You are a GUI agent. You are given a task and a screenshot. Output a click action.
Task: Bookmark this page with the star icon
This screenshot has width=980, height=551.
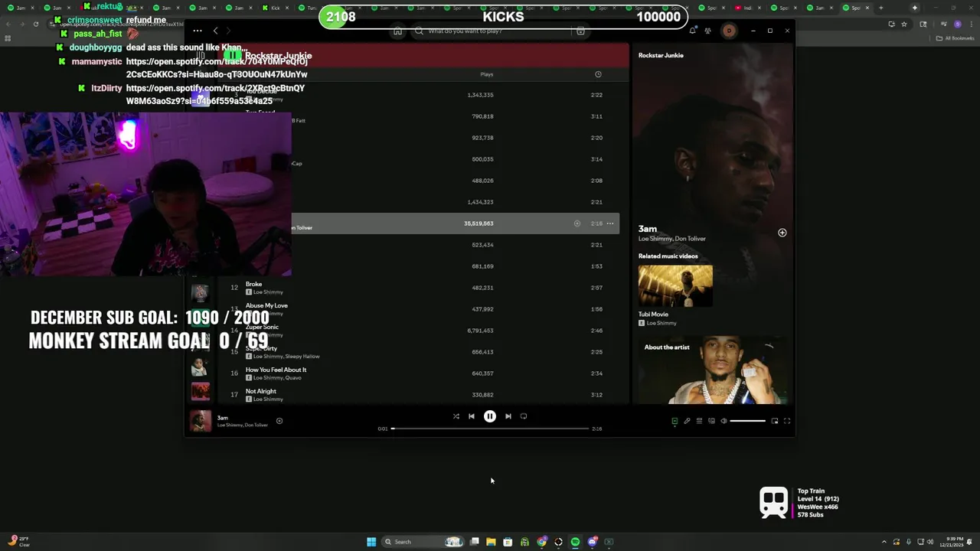click(904, 24)
